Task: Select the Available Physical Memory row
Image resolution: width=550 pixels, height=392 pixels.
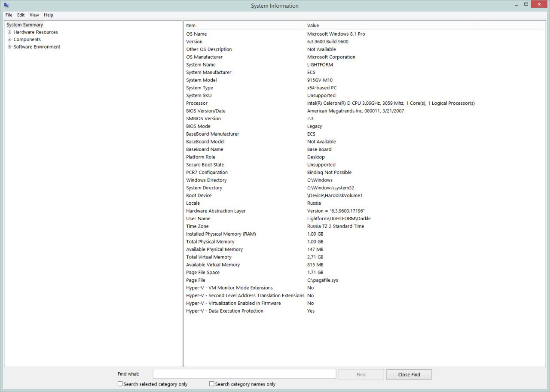Action: [x=214, y=250]
